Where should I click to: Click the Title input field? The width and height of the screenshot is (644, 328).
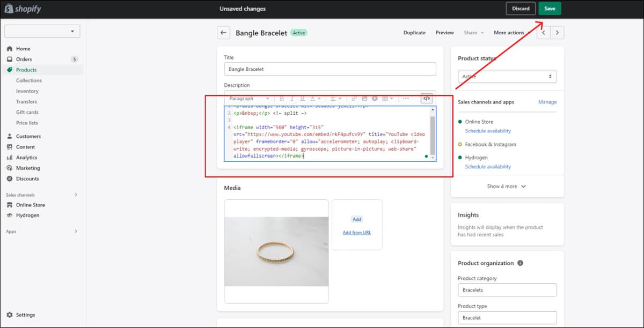pyautogui.click(x=330, y=69)
